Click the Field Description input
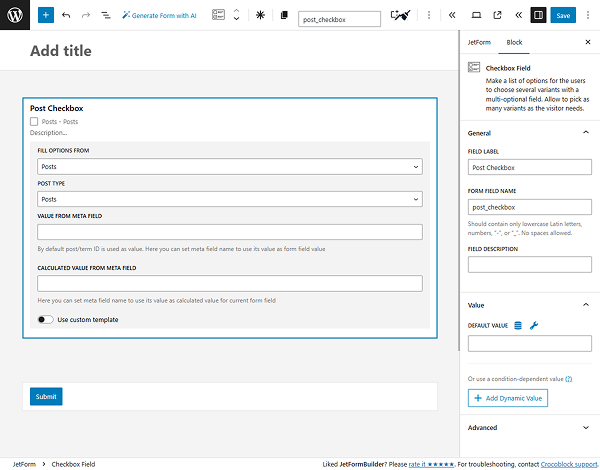 [529, 264]
